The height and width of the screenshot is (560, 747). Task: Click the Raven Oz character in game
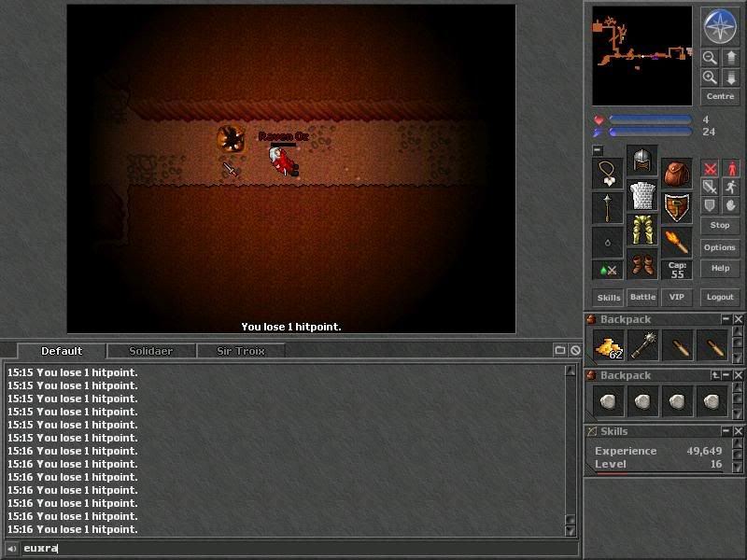pos(284,161)
